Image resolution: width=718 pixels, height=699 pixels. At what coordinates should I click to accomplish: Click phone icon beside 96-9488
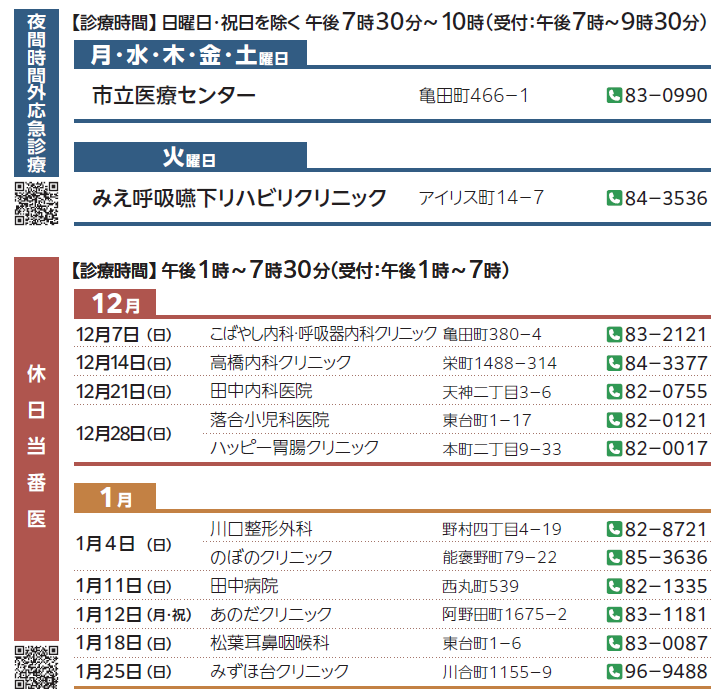[614, 672]
